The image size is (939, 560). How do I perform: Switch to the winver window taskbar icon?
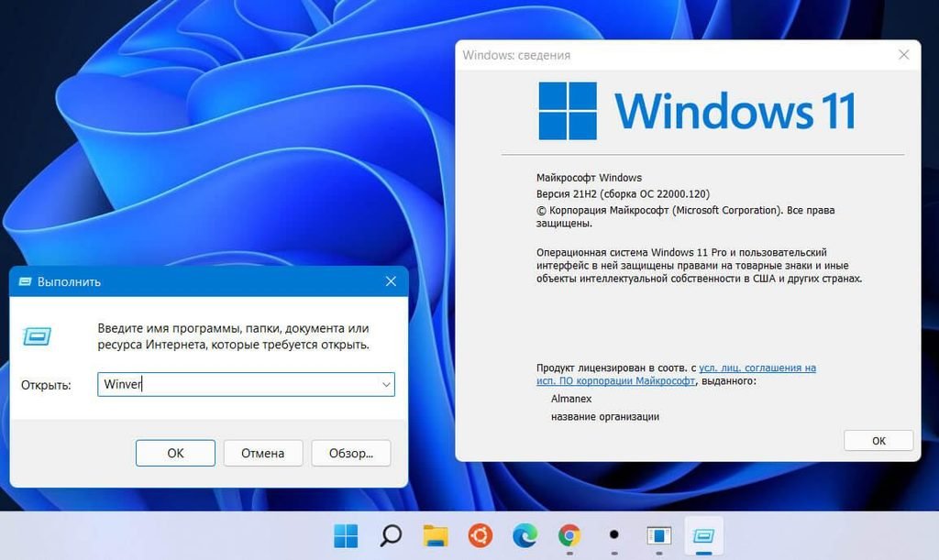658,535
